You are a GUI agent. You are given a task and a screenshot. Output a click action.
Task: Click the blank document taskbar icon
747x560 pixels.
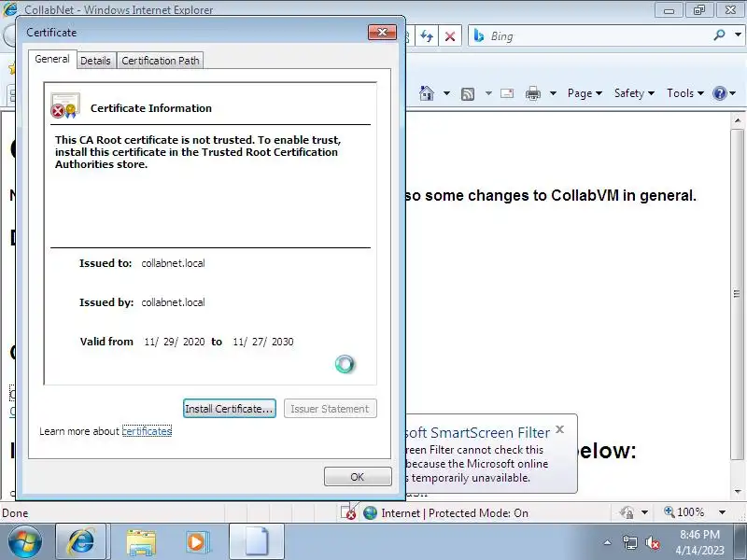[x=257, y=541]
